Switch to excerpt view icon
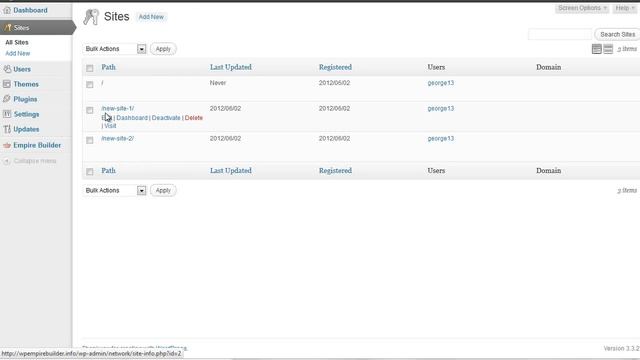 click(x=608, y=49)
